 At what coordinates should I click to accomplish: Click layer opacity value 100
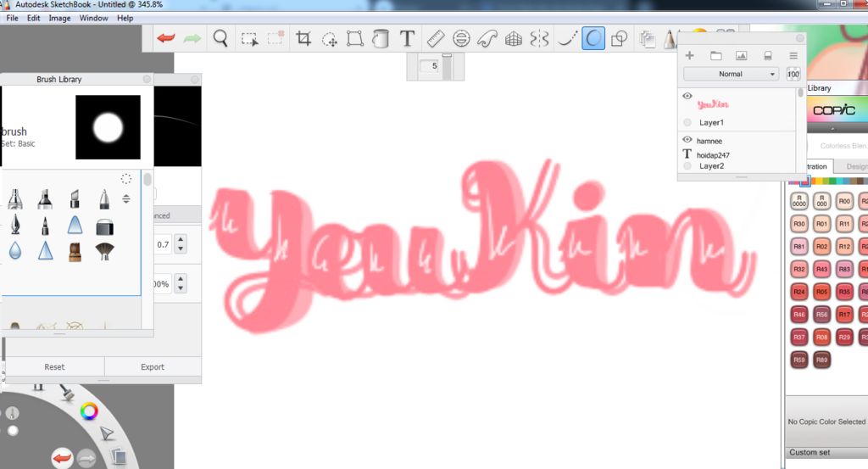click(793, 74)
